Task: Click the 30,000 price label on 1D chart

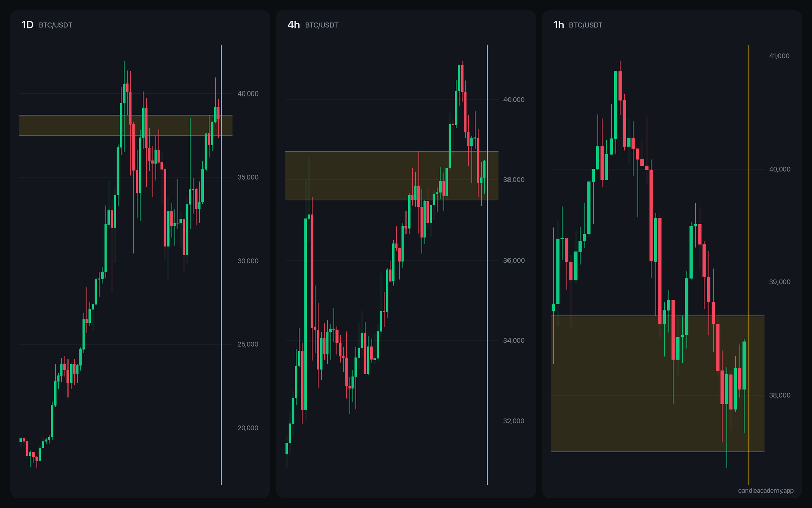Action: click(248, 261)
